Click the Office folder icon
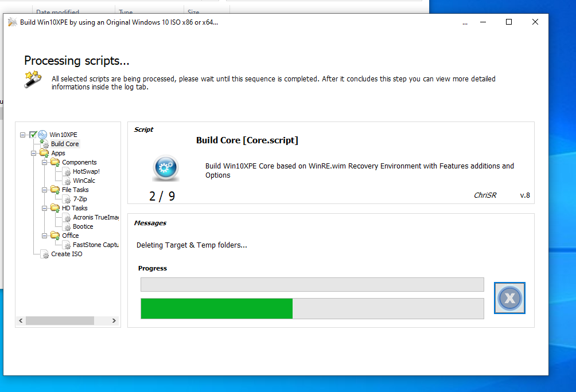Image resolution: width=576 pixels, height=392 pixels. (55, 236)
